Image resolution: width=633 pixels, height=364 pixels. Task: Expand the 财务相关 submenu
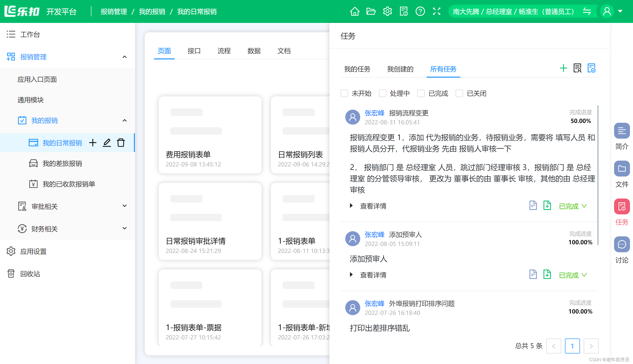(x=124, y=228)
